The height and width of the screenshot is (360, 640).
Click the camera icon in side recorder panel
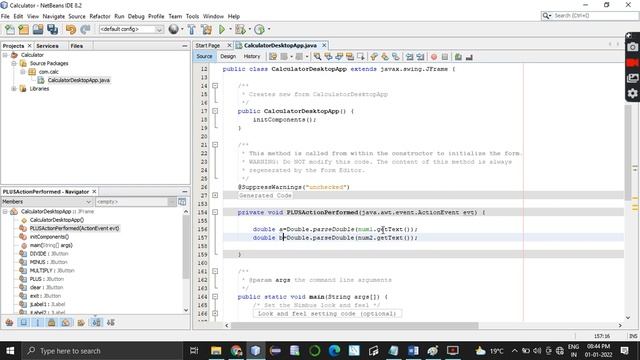[x=632, y=47]
